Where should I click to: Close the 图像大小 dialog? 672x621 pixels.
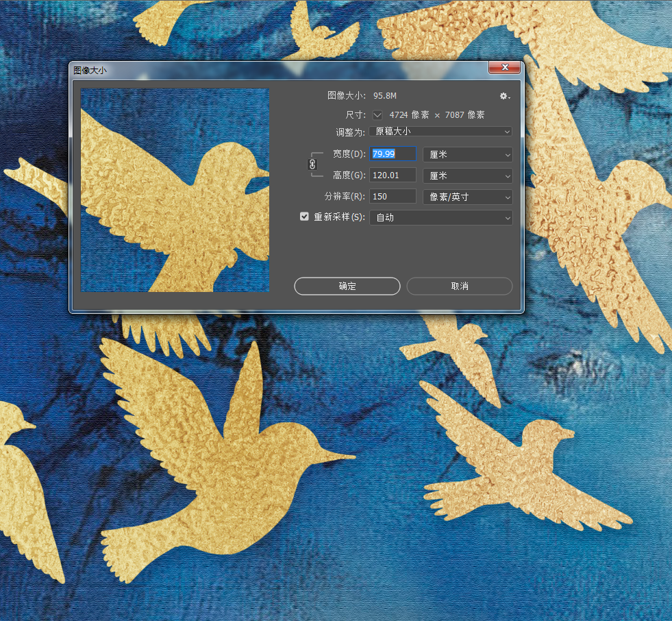[505, 67]
